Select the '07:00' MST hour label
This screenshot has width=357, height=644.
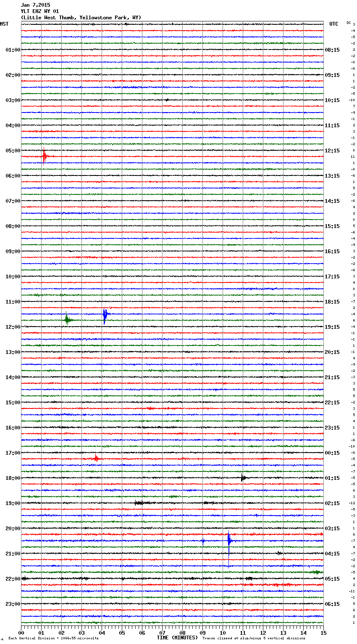[13, 201]
